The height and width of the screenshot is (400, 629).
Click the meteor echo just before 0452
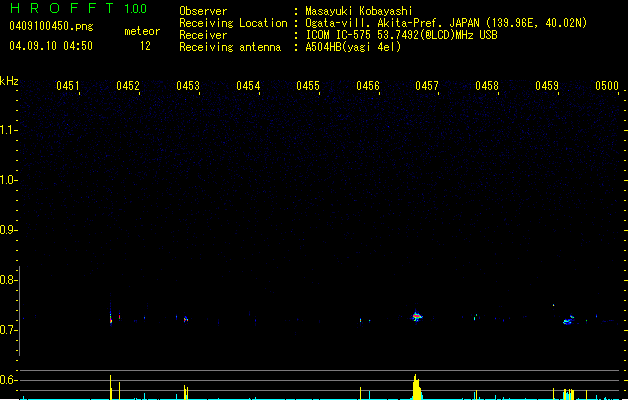tap(111, 317)
